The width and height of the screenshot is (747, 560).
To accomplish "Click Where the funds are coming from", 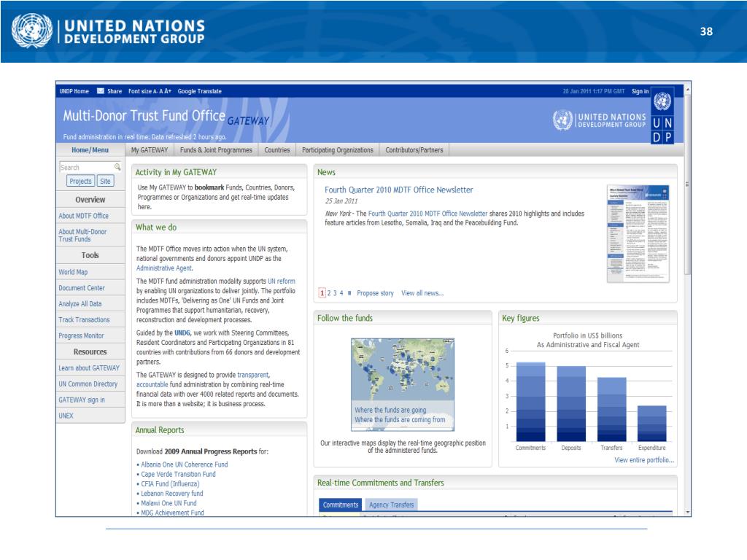I will [400, 420].
